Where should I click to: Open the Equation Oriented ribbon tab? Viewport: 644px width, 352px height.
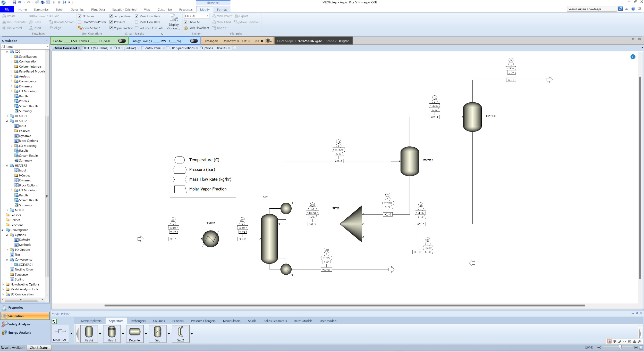click(124, 10)
